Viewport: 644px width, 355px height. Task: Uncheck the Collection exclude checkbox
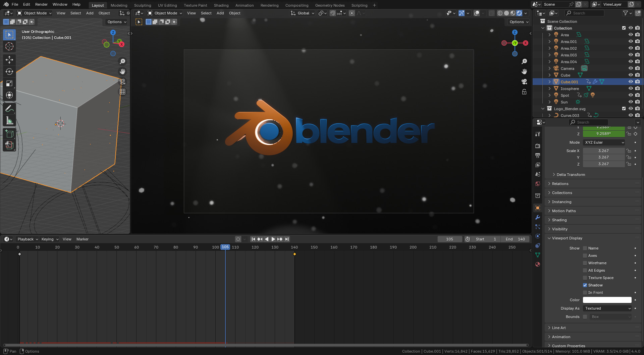pyautogui.click(x=624, y=28)
